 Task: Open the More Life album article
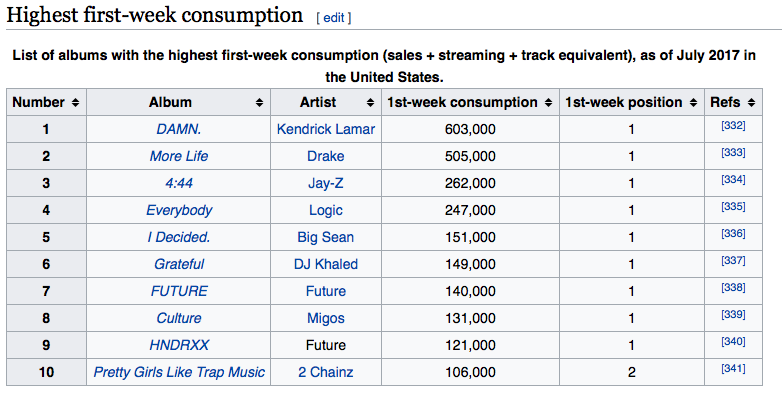(x=179, y=156)
